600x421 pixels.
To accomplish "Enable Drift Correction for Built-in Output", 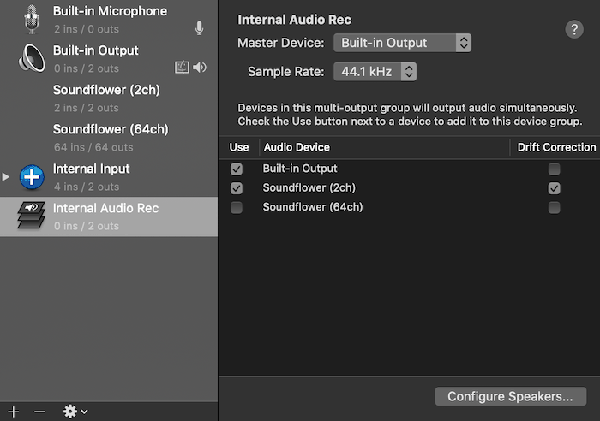I will tap(554, 169).
